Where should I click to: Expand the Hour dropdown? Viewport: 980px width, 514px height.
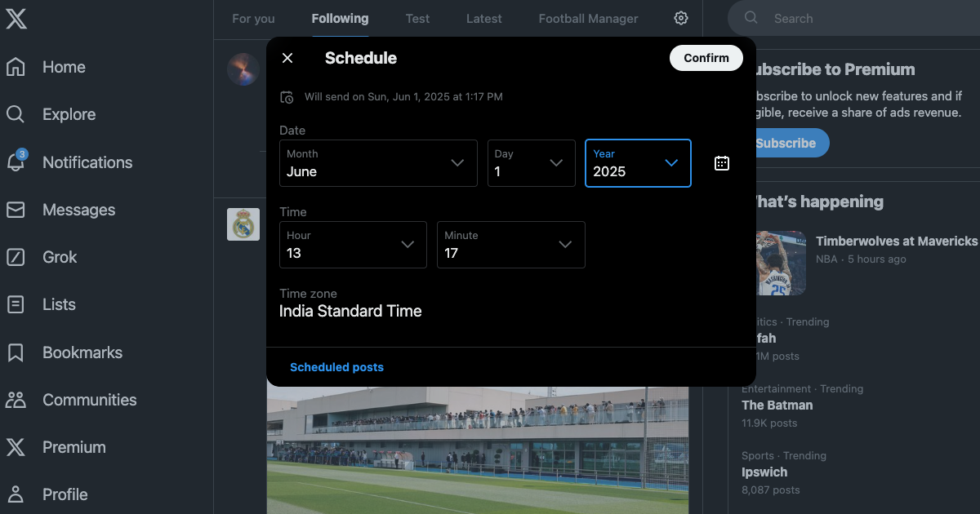pos(353,245)
